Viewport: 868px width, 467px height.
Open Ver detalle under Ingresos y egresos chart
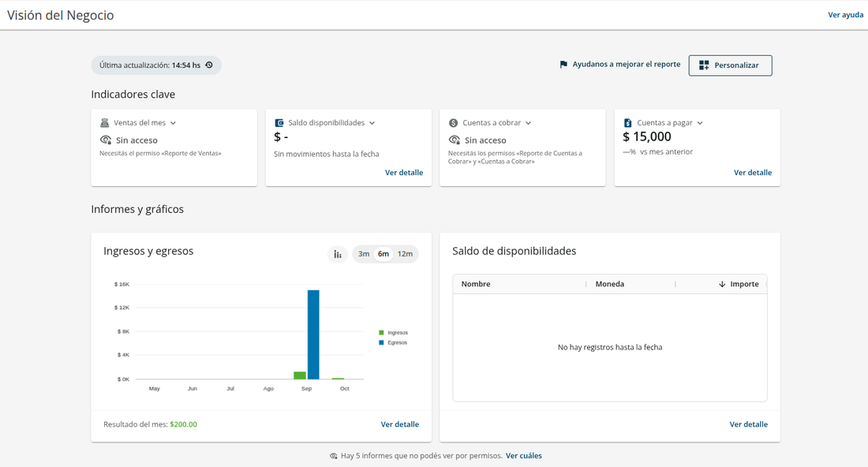pos(400,424)
